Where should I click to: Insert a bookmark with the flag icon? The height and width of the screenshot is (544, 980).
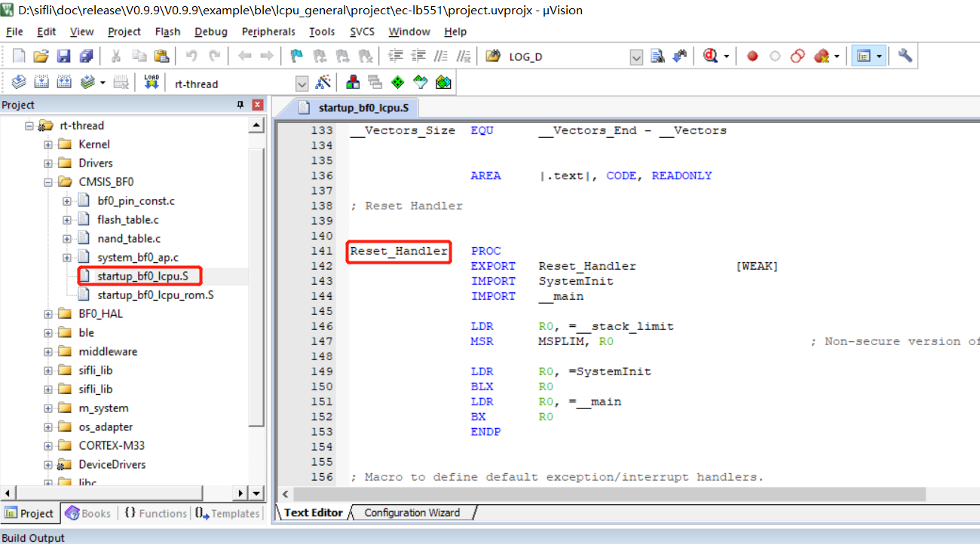pos(297,57)
